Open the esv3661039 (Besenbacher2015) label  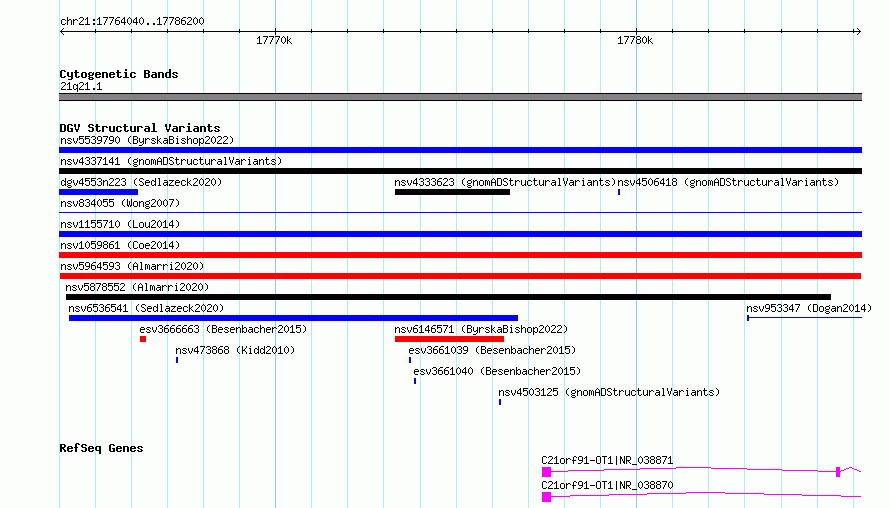492,350
